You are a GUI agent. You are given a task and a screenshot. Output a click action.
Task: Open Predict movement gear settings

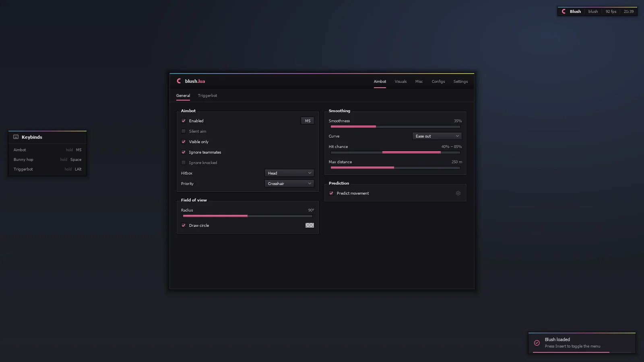(x=458, y=193)
